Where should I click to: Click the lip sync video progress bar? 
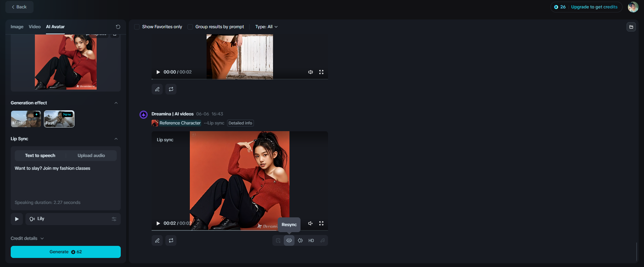point(240,230)
